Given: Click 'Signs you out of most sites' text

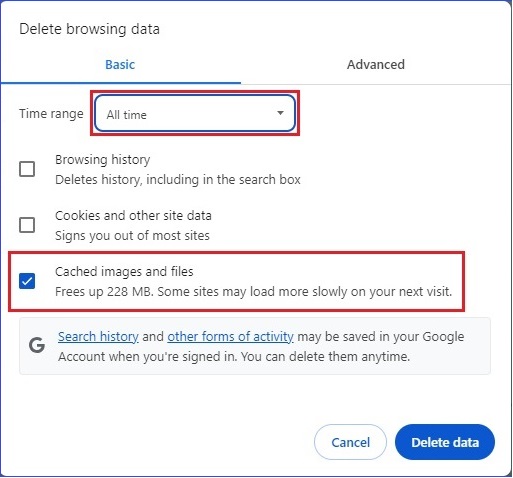Looking at the screenshot, I should [132, 236].
